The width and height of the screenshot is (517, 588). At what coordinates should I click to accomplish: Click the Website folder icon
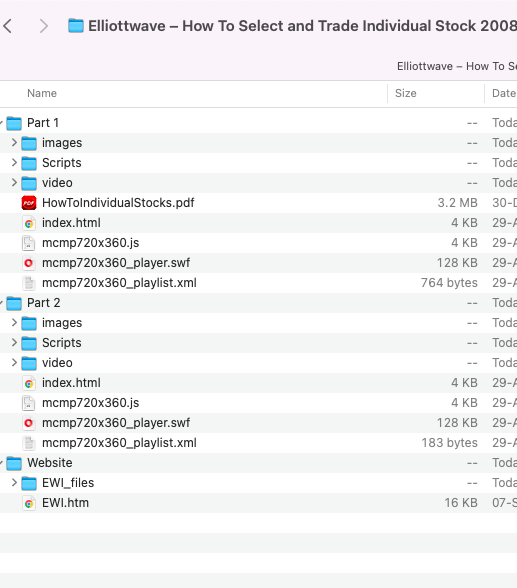click(x=14, y=463)
